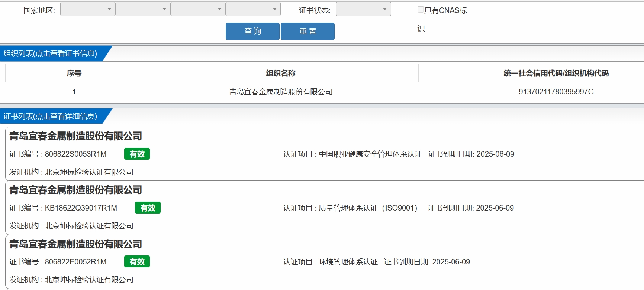Expand the 证书状态 dropdown
Image resolution: width=644 pixels, height=290 pixels.
363,9
